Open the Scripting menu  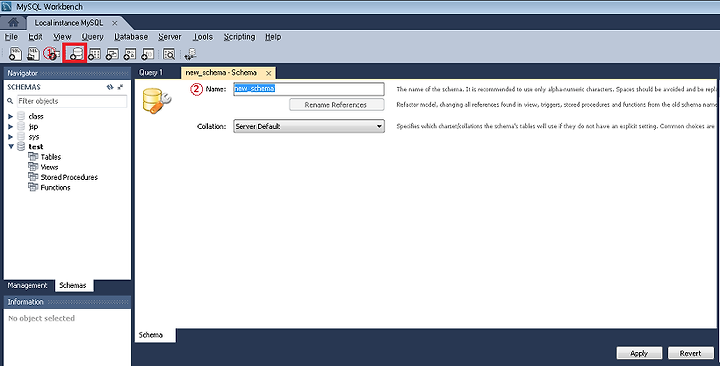[239, 37]
